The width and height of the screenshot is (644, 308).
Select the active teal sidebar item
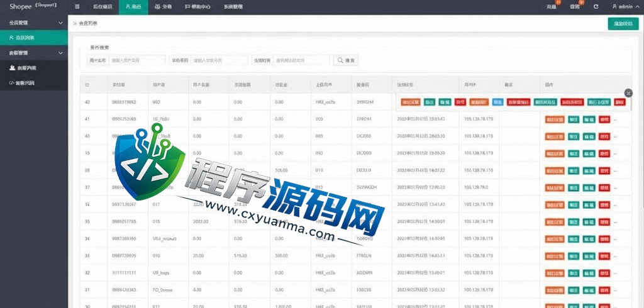click(x=34, y=38)
